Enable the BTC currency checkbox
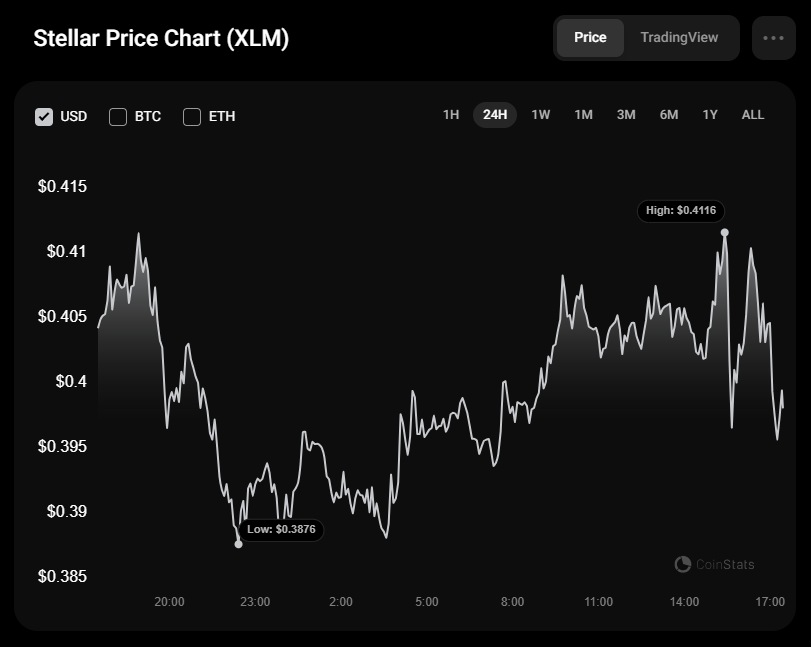This screenshot has height=647, width=811. 118,117
